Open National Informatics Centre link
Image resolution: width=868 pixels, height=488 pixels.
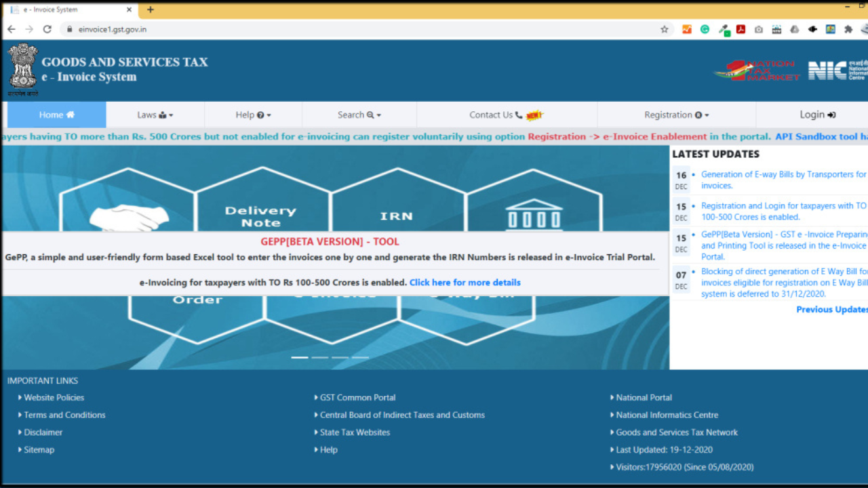click(x=667, y=415)
